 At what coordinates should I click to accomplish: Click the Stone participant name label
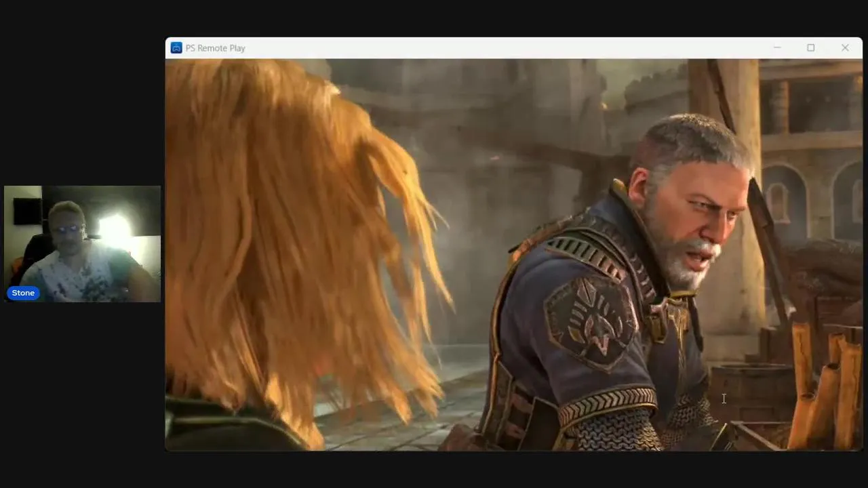coord(23,293)
